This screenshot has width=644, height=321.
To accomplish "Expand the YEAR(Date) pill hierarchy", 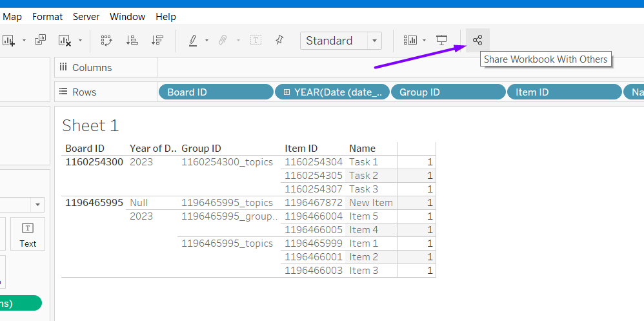I will coord(287,92).
